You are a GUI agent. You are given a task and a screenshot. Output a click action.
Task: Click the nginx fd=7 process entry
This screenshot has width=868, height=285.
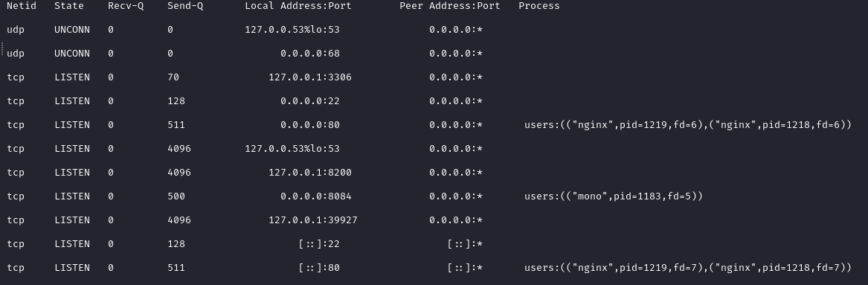pos(687,267)
